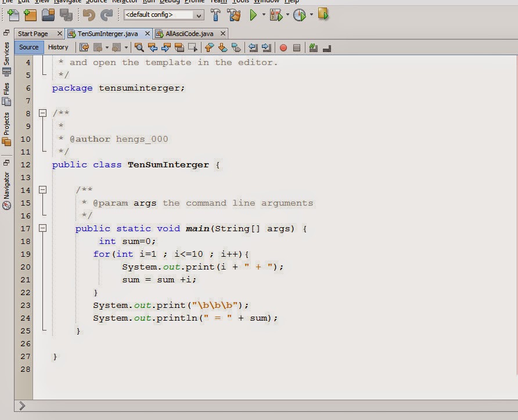Click the "package tensuminterger;" line
The width and height of the screenshot is (518, 420).
pyautogui.click(x=118, y=88)
